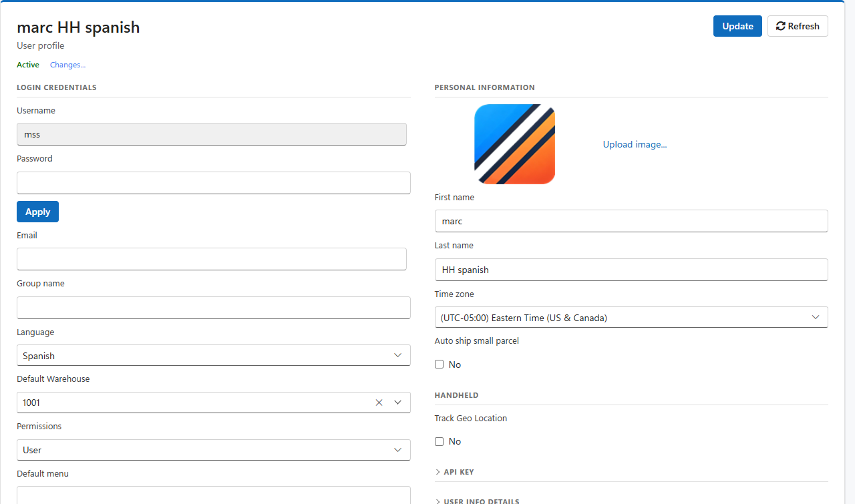Click the Default menu input field
Screen dimensions: 855x504
click(214, 495)
